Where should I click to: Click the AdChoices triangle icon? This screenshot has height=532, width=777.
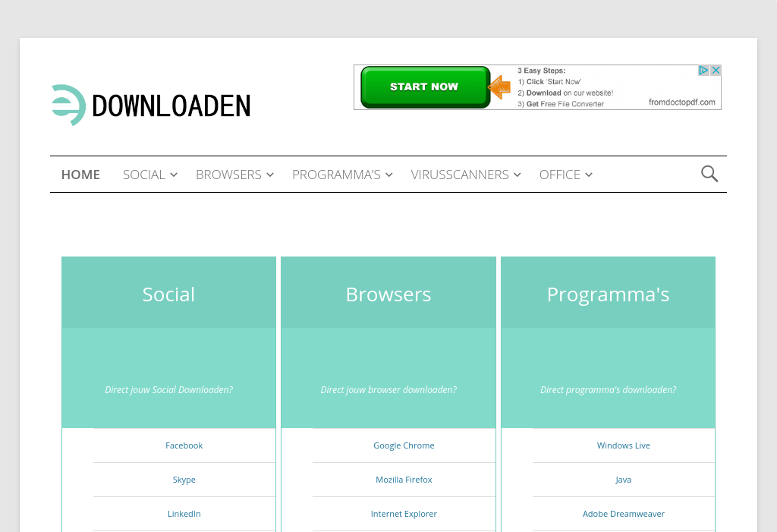click(703, 71)
